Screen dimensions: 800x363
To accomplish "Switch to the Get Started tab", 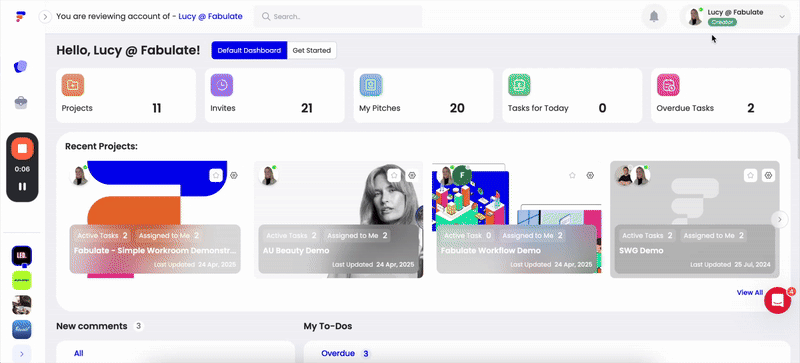I will [312, 51].
